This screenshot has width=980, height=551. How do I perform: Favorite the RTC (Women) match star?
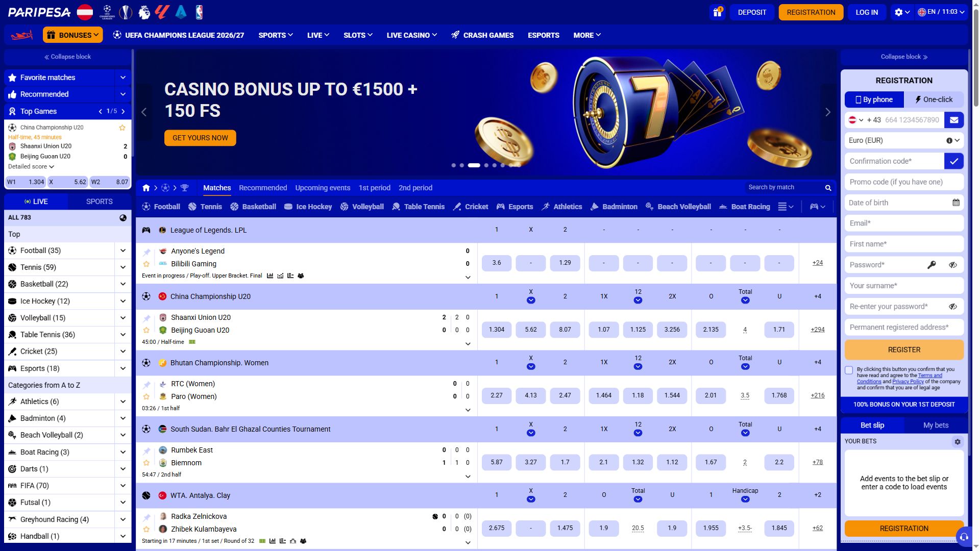(146, 396)
